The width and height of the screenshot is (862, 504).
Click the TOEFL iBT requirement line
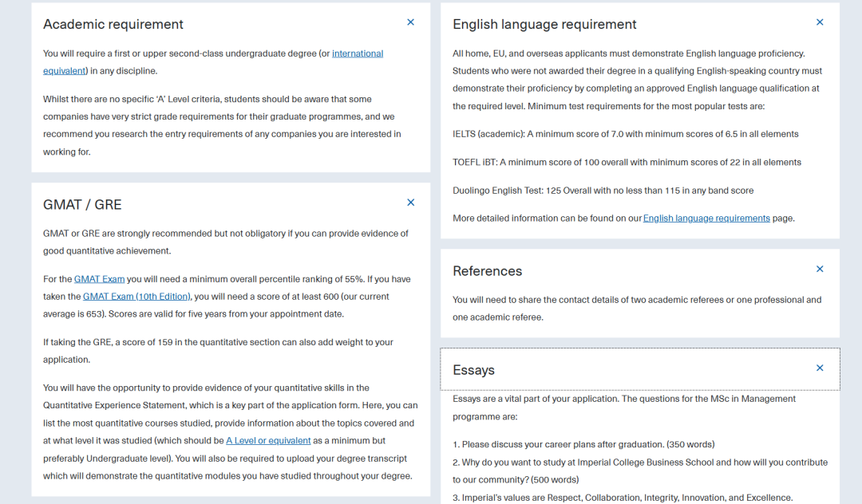click(627, 162)
